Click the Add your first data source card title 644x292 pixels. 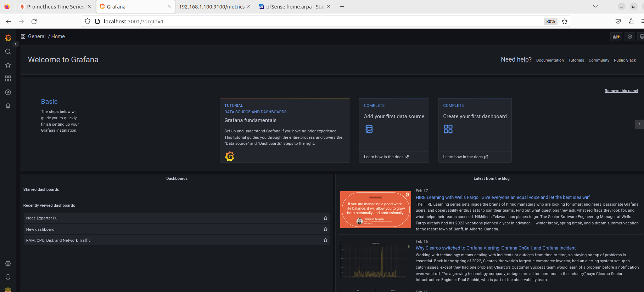click(394, 116)
